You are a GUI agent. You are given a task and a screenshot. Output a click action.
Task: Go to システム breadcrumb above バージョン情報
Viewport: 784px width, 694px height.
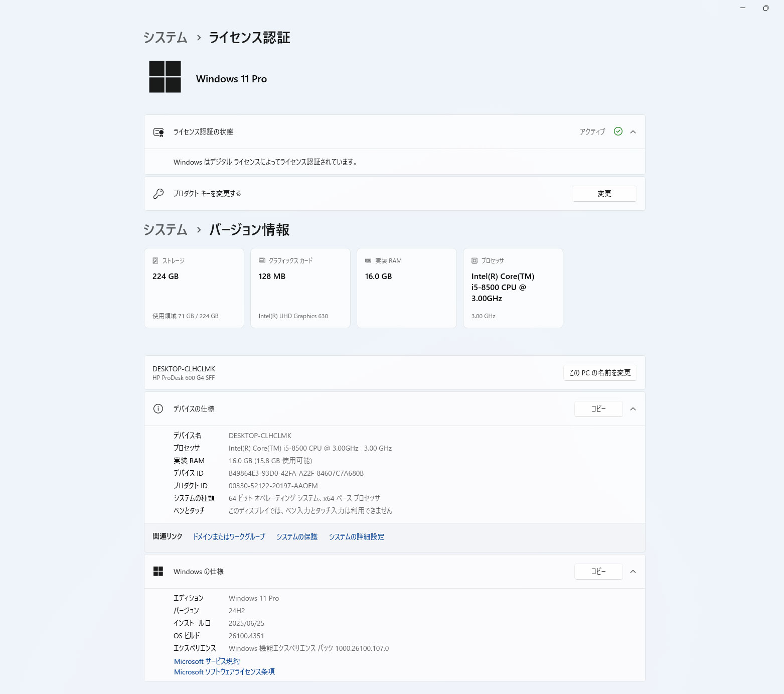coord(165,230)
